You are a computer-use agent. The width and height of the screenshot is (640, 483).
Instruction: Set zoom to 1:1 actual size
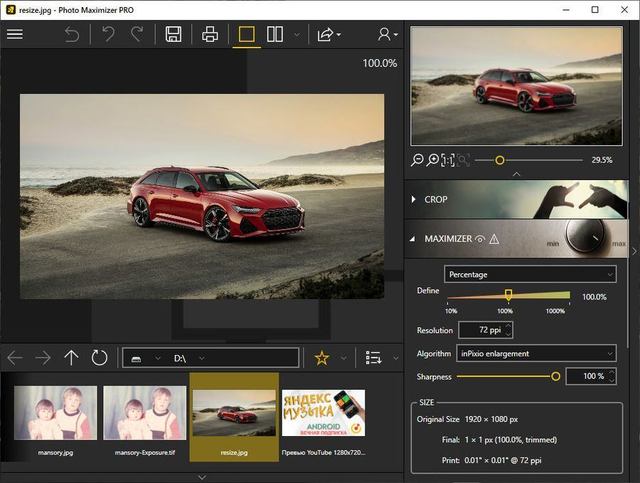(x=448, y=160)
